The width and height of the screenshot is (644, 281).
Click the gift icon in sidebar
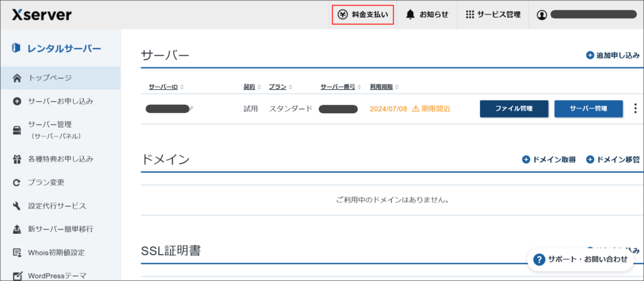click(17, 158)
